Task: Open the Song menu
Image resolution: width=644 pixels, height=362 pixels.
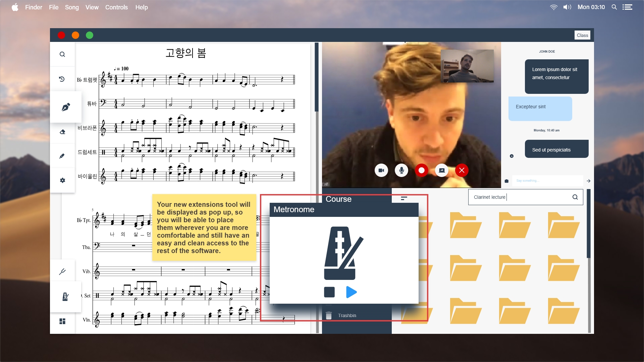Action: [x=72, y=7]
